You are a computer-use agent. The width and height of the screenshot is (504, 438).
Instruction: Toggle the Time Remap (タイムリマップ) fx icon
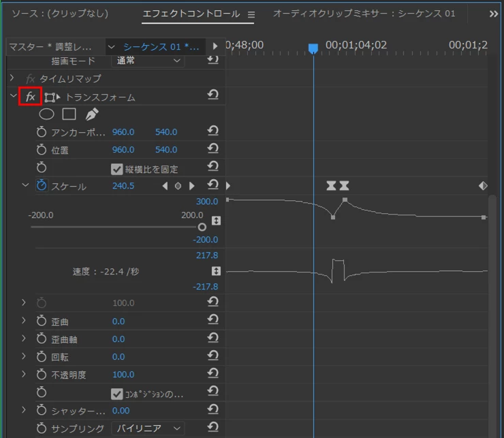(x=30, y=79)
